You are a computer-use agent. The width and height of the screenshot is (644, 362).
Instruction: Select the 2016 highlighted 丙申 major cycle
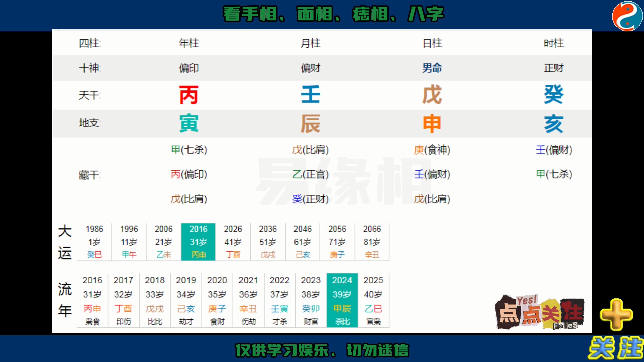197,241
